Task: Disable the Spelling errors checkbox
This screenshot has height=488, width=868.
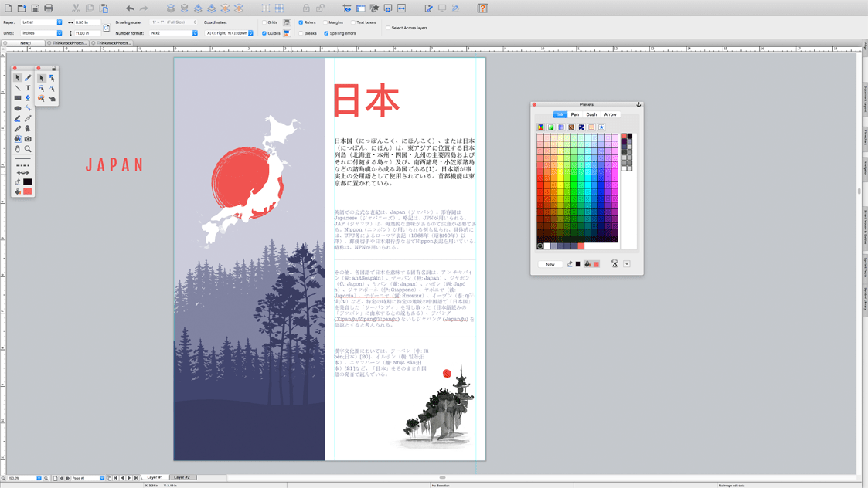Action: point(326,33)
